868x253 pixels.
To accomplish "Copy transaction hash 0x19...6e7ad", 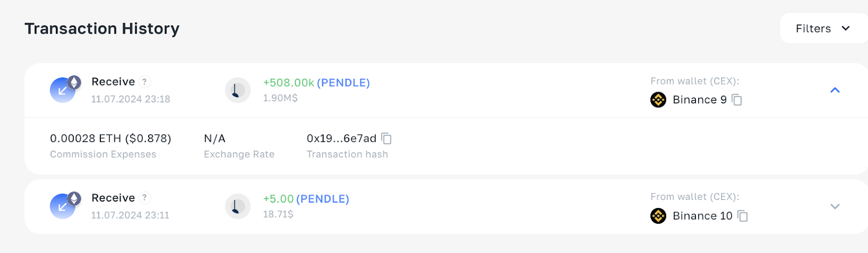I will tap(386, 139).
